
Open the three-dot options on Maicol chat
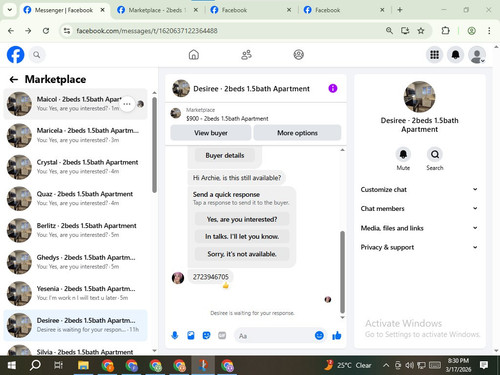coord(127,104)
